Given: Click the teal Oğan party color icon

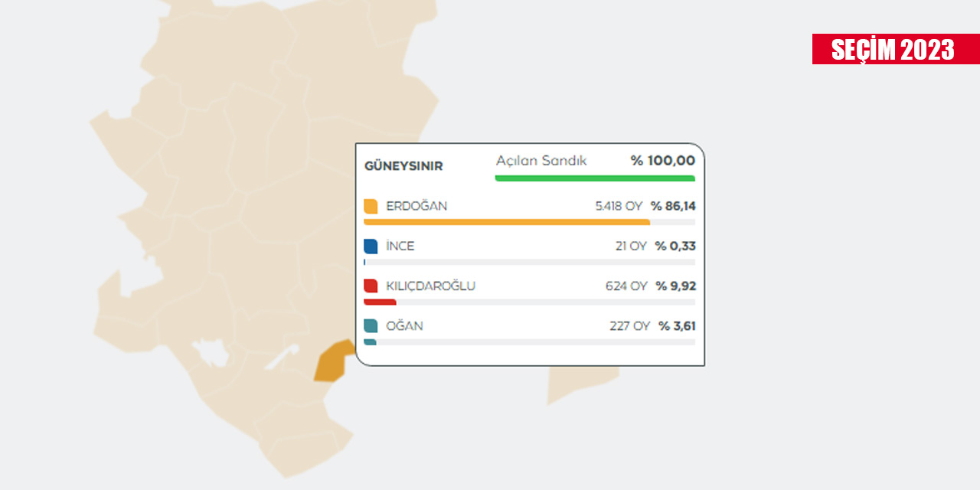Looking at the screenshot, I should [371, 326].
